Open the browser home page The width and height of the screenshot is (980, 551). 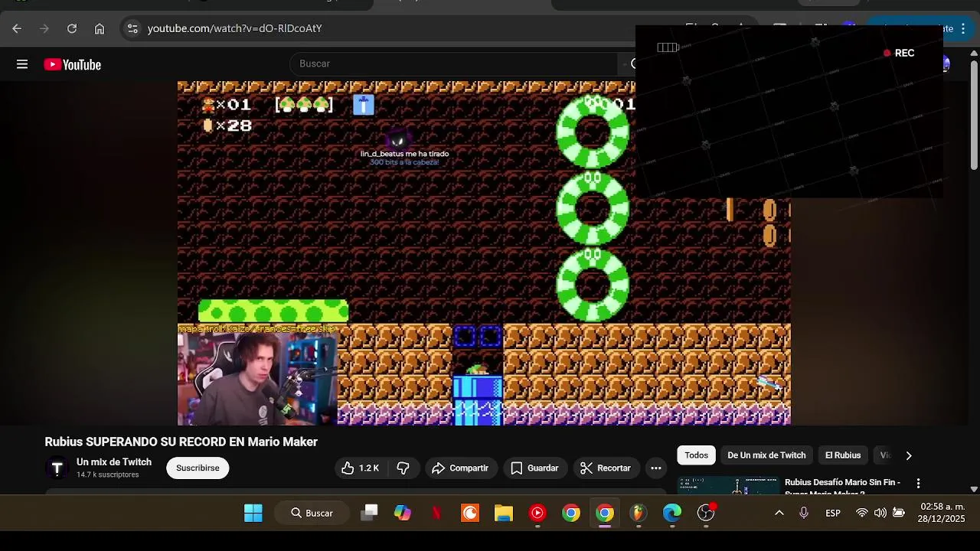click(x=100, y=28)
